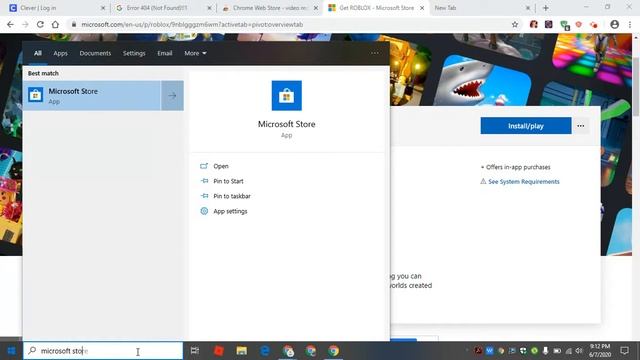Close the Get ROBLOX Microsoft Store tab
Image resolution: width=640 pixels, height=360 pixels.
coord(422,8)
